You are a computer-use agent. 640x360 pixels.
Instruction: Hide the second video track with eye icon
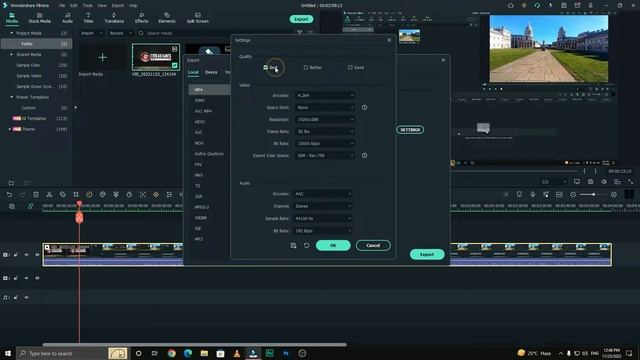click(x=37, y=278)
